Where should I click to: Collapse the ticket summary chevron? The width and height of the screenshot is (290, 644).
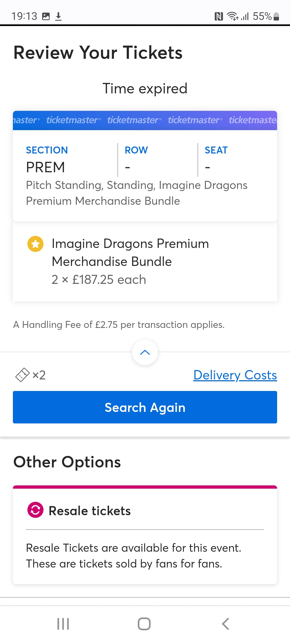[145, 352]
